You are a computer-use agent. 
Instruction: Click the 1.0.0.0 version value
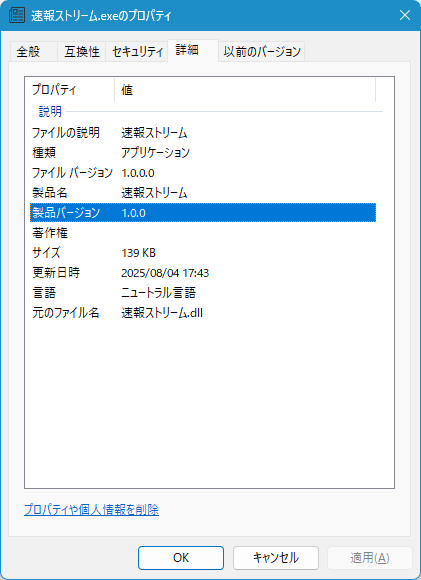pos(138,173)
